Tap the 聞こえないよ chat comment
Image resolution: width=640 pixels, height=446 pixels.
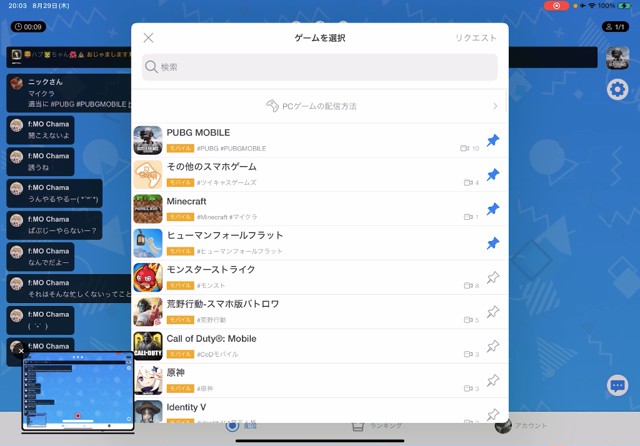click(40, 130)
